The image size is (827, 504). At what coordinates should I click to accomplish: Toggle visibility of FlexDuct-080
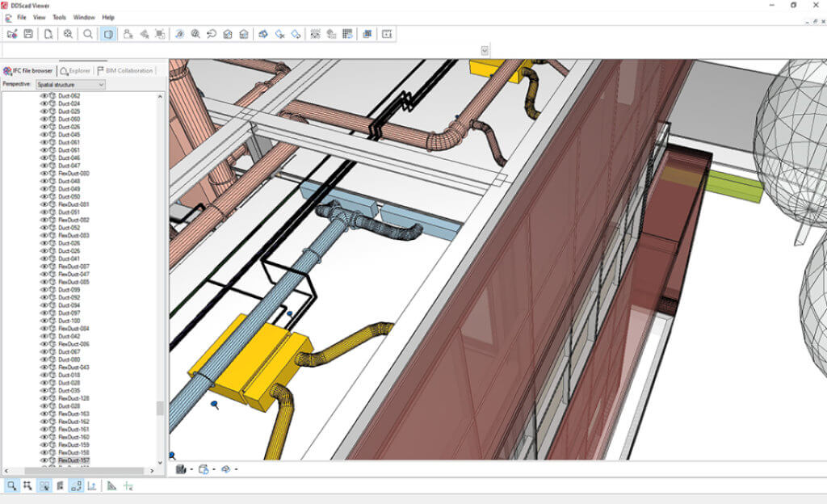click(x=44, y=174)
